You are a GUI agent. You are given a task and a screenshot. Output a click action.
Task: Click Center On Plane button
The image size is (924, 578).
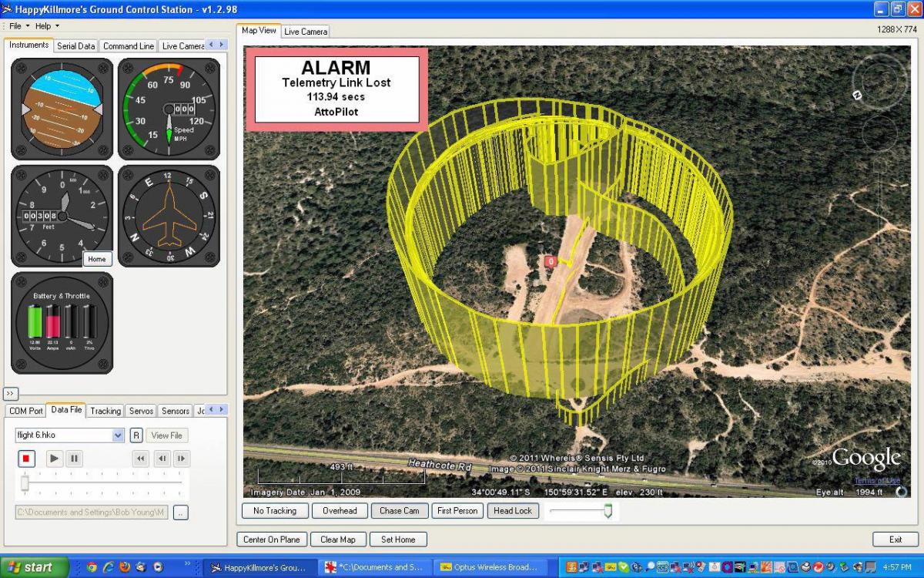272,539
